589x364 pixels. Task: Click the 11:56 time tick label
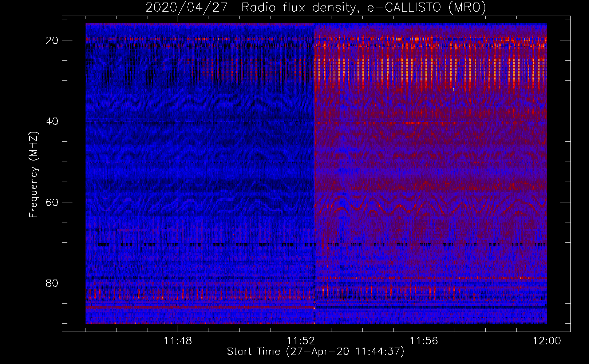point(424,341)
